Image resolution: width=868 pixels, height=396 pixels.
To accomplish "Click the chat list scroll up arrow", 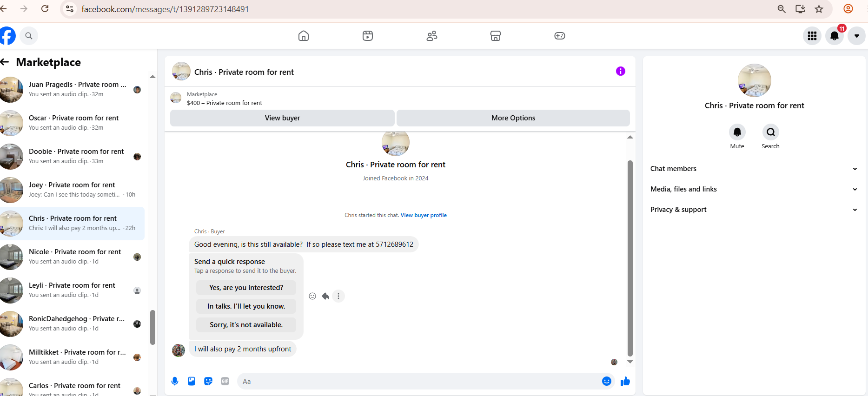I will pos(152,76).
